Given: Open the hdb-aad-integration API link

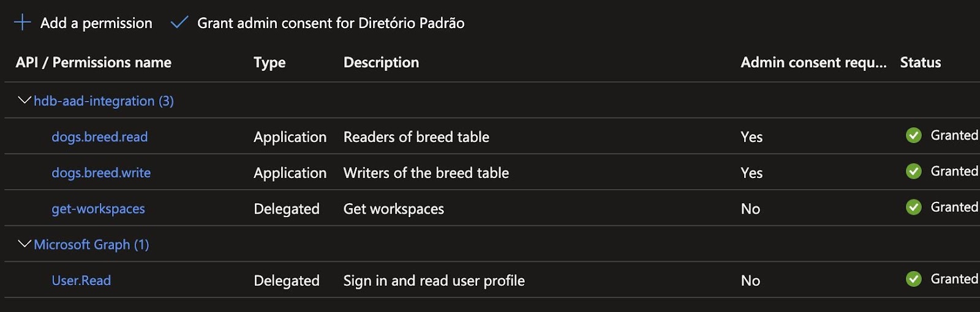Looking at the screenshot, I should point(104,101).
